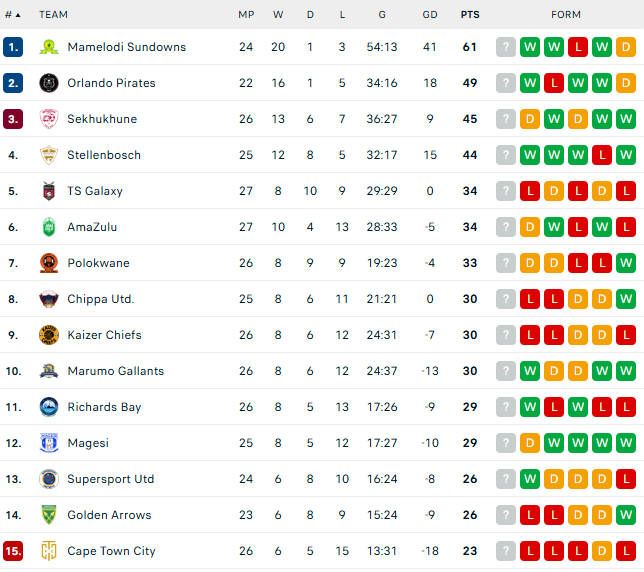
Task: Click the red 15. relegation rank badge
Action: 13,551
